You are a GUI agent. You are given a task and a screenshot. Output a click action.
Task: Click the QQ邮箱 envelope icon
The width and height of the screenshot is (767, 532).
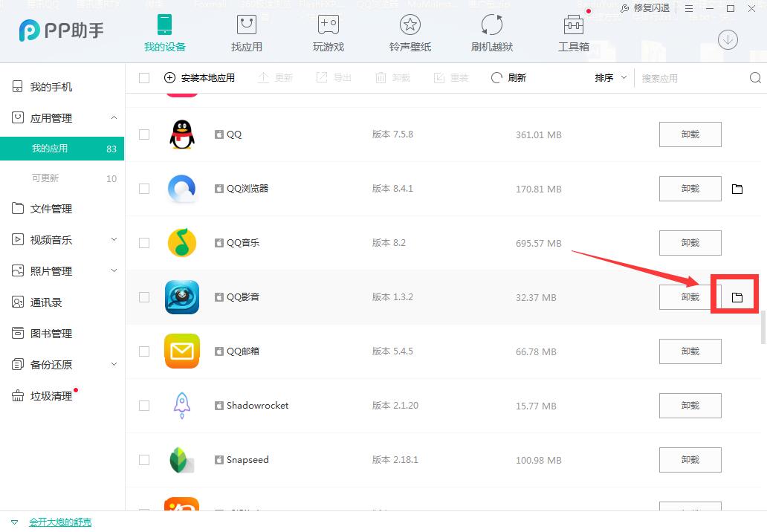[182, 351]
